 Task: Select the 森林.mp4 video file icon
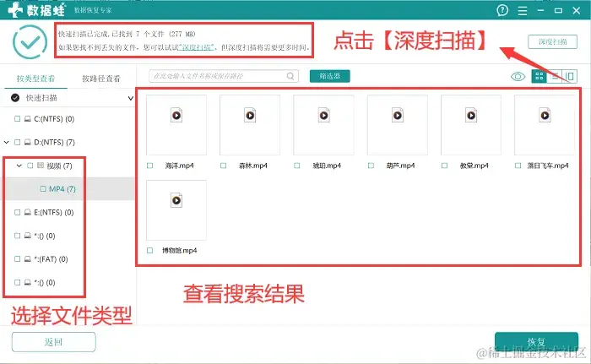(250, 116)
